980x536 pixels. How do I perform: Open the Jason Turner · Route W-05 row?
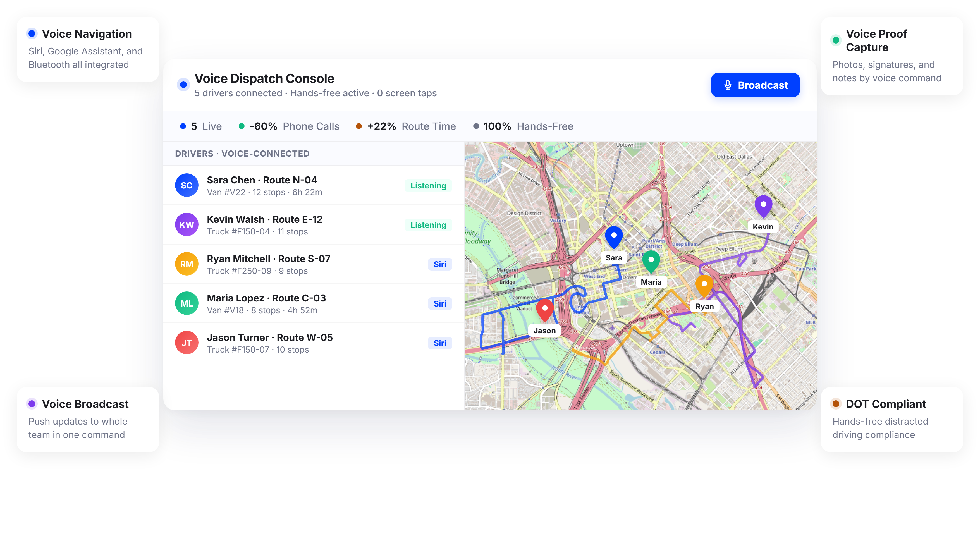tap(314, 343)
